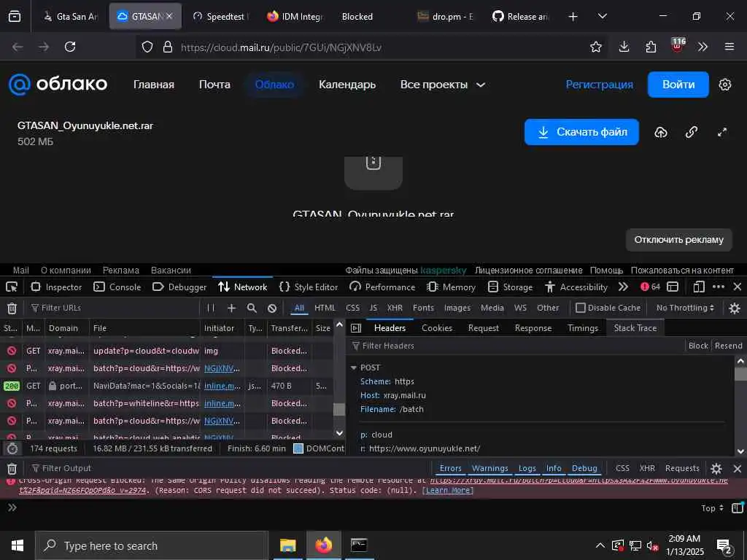Toggle the Errors console filter
The height and width of the screenshot is (560, 747).
450,469
